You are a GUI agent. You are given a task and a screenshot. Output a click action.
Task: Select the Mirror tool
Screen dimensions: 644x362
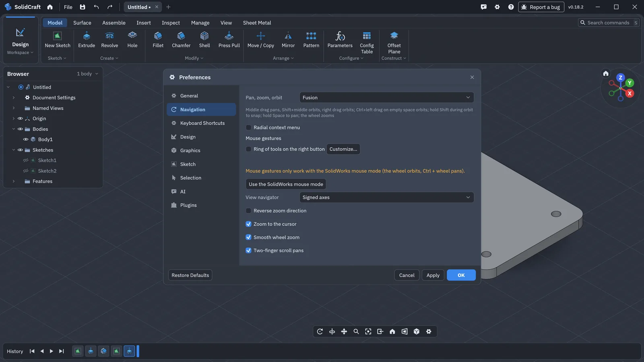point(288,40)
